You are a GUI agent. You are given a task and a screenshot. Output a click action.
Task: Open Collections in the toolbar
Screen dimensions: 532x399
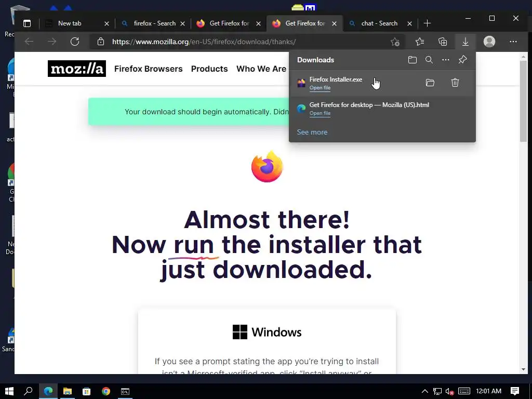pos(443,42)
